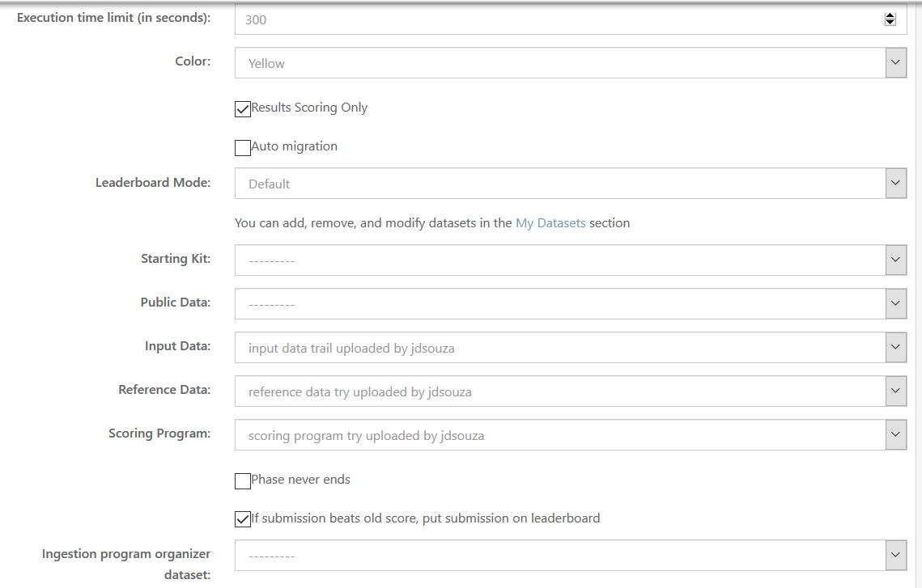The width and height of the screenshot is (922, 588).
Task: Click the Leaderboard Mode chevron icon
Action: [895, 183]
